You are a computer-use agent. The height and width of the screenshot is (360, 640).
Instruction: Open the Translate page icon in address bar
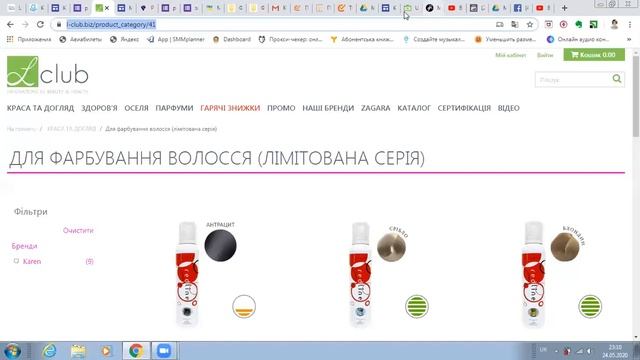tap(515, 24)
